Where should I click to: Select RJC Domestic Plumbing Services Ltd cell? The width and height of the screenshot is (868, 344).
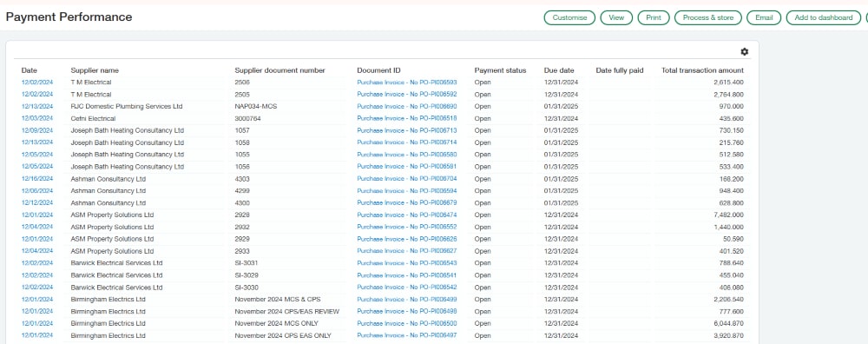pos(127,106)
